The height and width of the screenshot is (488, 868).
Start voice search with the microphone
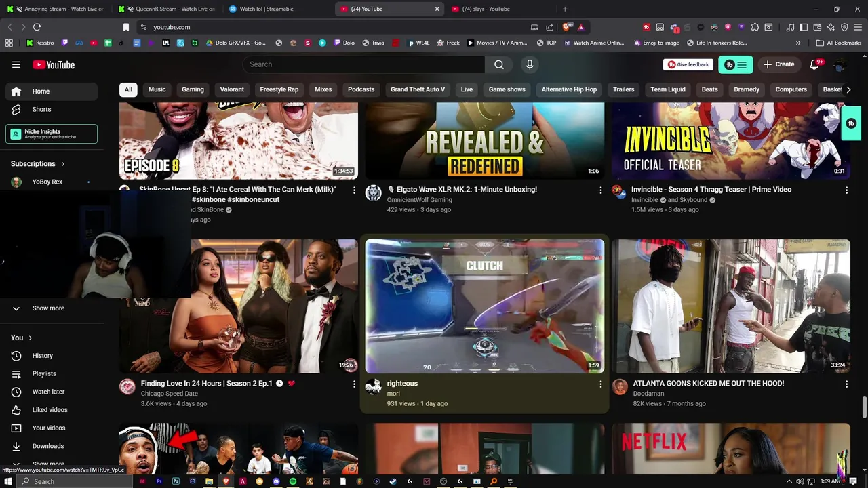pyautogui.click(x=530, y=64)
